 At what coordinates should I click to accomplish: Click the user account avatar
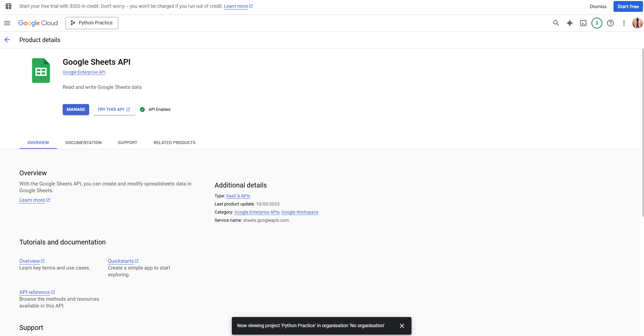coord(637,23)
